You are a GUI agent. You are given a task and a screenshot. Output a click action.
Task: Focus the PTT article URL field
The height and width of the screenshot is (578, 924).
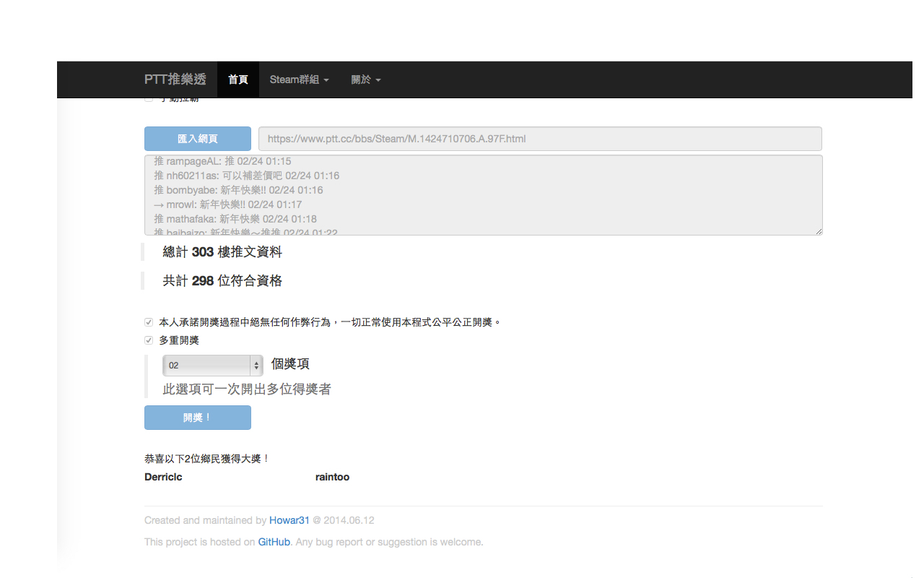click(540, 139)
